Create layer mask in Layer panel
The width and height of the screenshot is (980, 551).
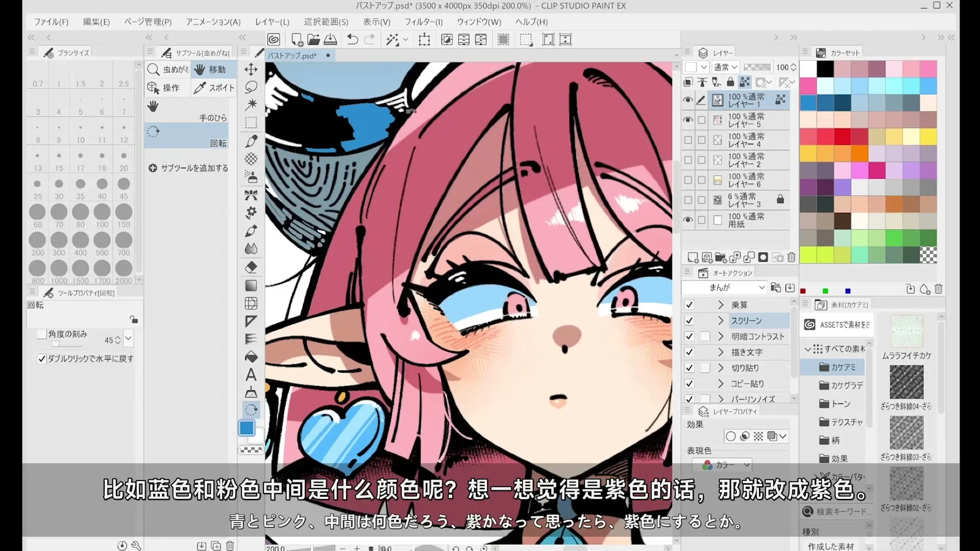pyautogui.click(x=763, y=257)
